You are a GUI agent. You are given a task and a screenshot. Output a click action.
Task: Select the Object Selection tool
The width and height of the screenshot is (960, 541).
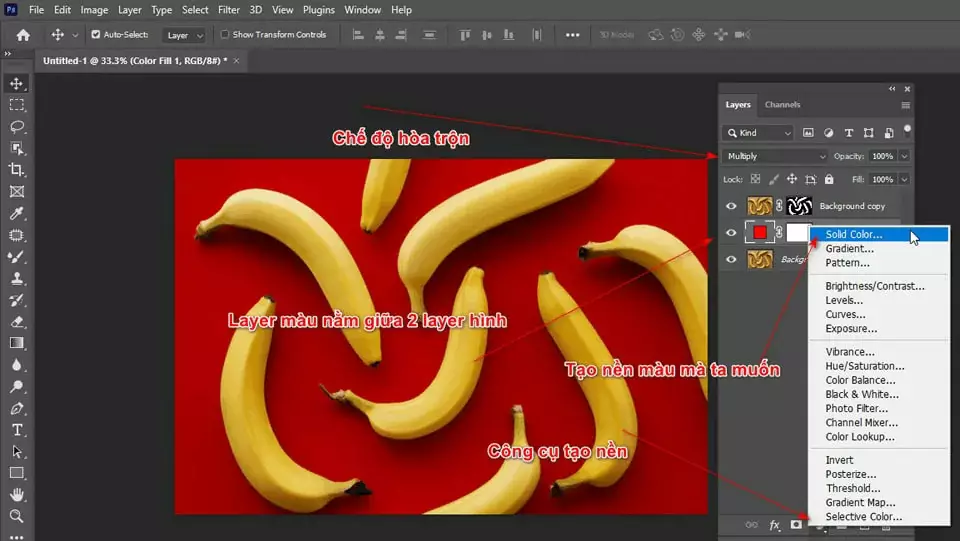17,148
